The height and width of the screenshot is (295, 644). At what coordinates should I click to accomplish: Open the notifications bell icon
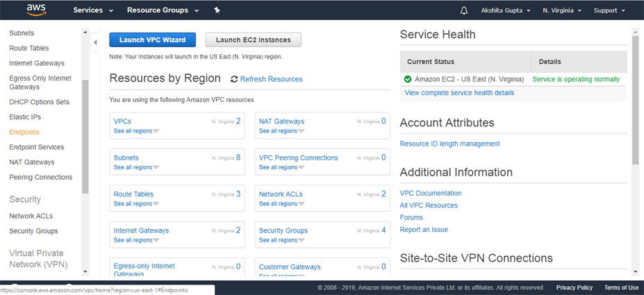pos(464,10)
